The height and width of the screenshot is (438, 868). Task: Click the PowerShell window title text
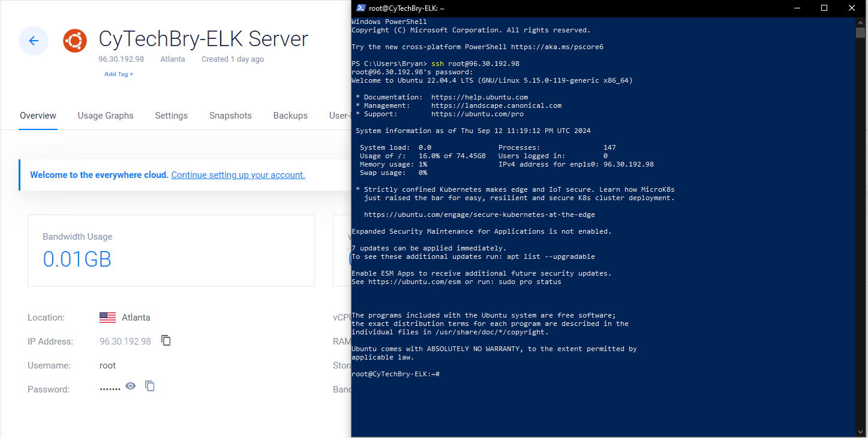[407, 8]
